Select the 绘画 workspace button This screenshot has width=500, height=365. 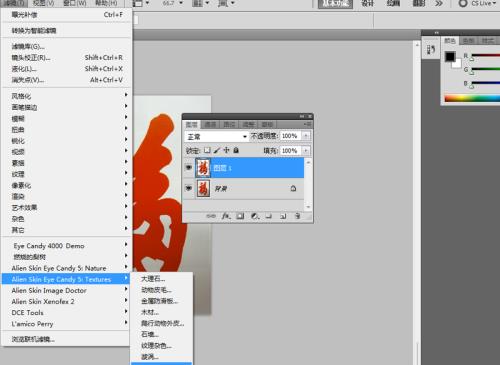click(393, 3)
